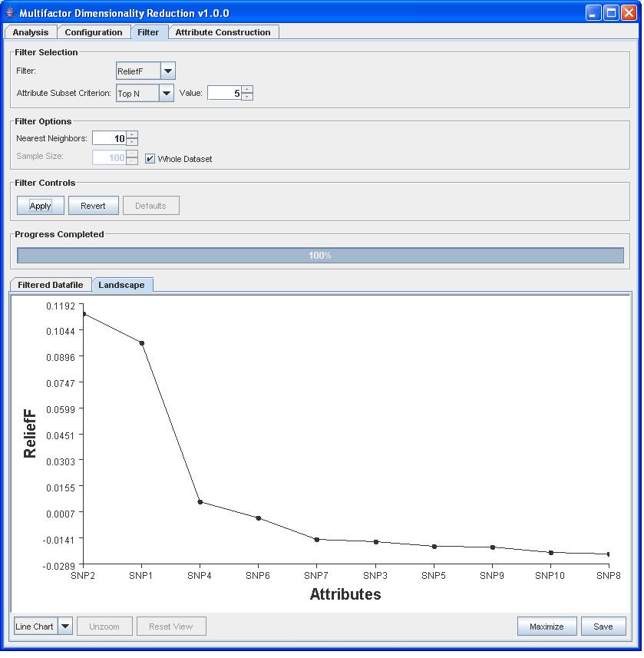Click the Java application icon in title bar

[10, 13]
